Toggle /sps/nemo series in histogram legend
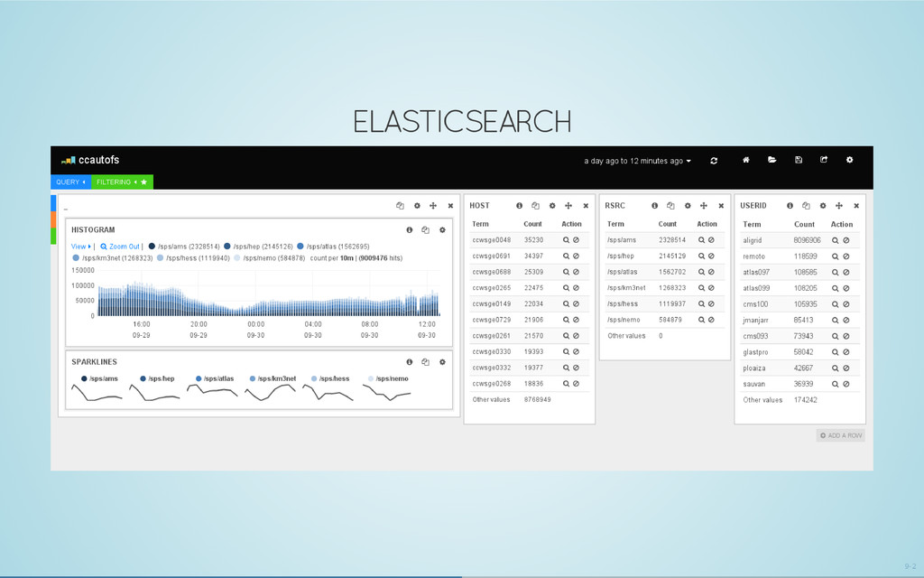The height and width of the screenshot is (578, 924). coord(269,258)
